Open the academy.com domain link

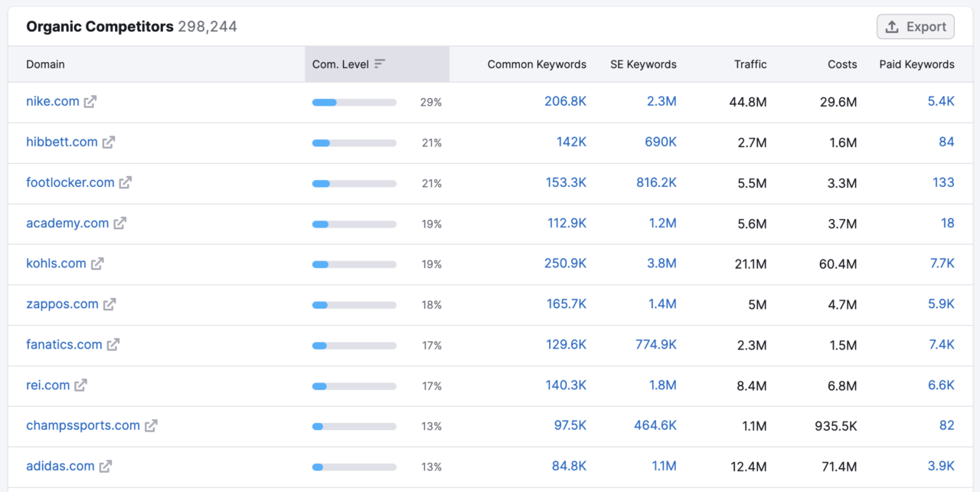[67, 223]
